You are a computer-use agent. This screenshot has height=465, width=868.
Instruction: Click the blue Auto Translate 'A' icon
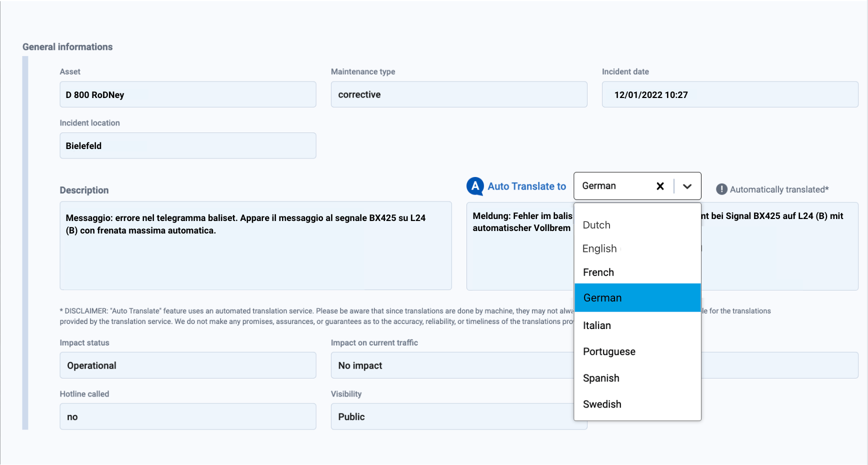pyautogui.click(x=474, y=186)
